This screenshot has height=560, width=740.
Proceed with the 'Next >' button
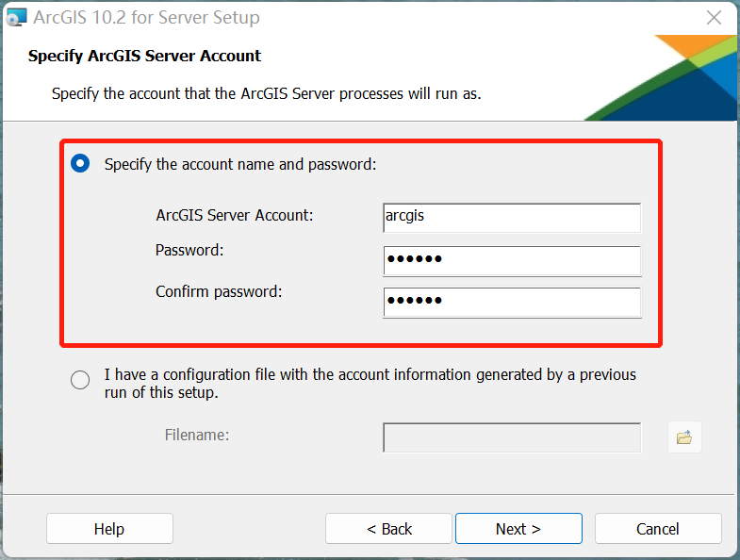pyautogui.click(x=518, y=528)
